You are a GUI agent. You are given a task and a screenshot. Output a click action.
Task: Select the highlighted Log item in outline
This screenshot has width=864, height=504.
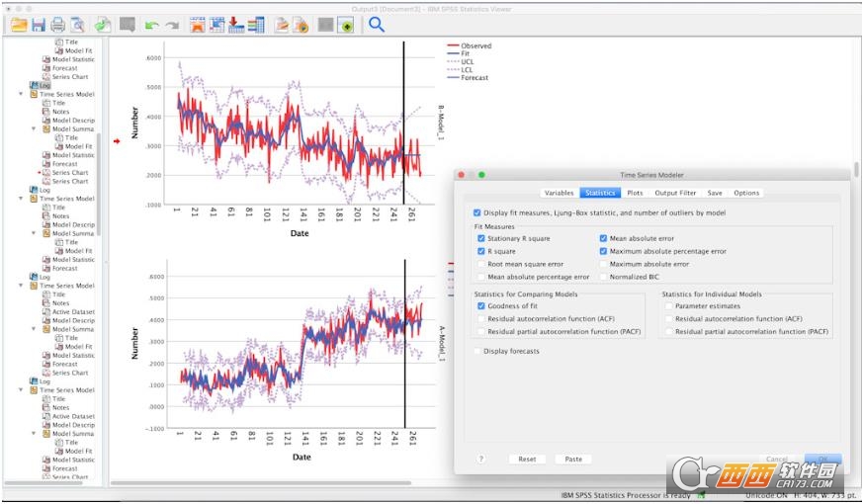click(41, 85)
